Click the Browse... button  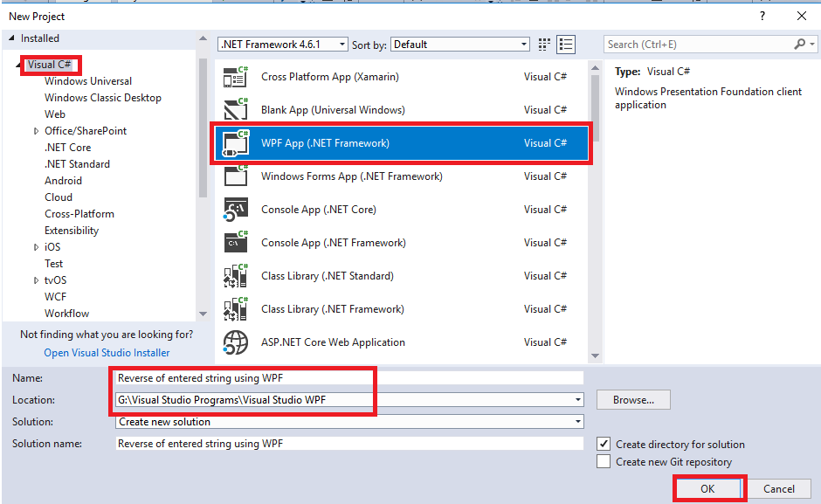click(x=633, y=400)
